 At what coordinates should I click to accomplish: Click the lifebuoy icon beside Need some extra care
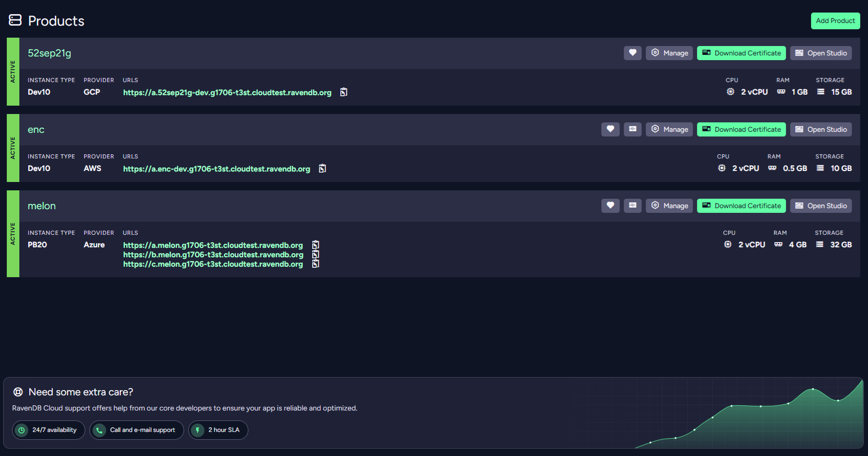(18, 392)
